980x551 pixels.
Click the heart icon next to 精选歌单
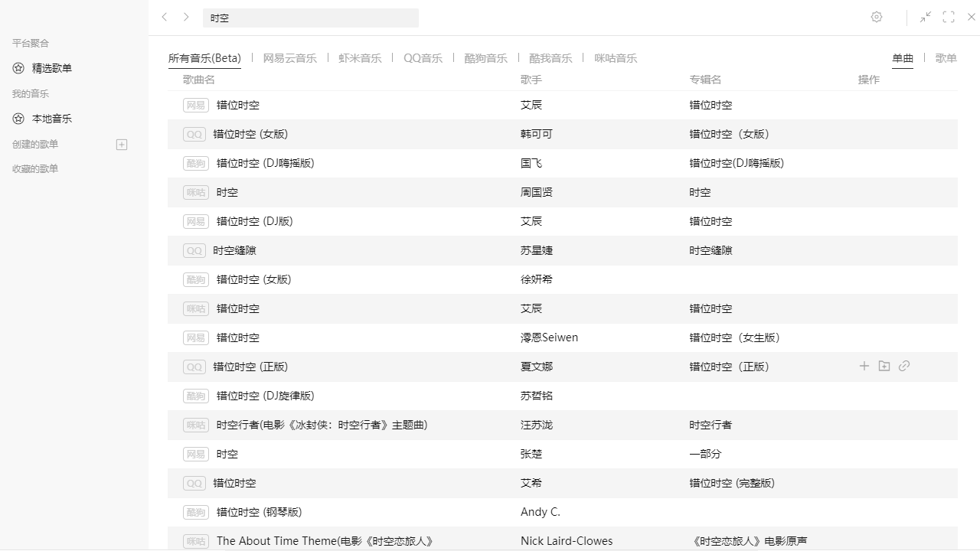click(18, 68)
